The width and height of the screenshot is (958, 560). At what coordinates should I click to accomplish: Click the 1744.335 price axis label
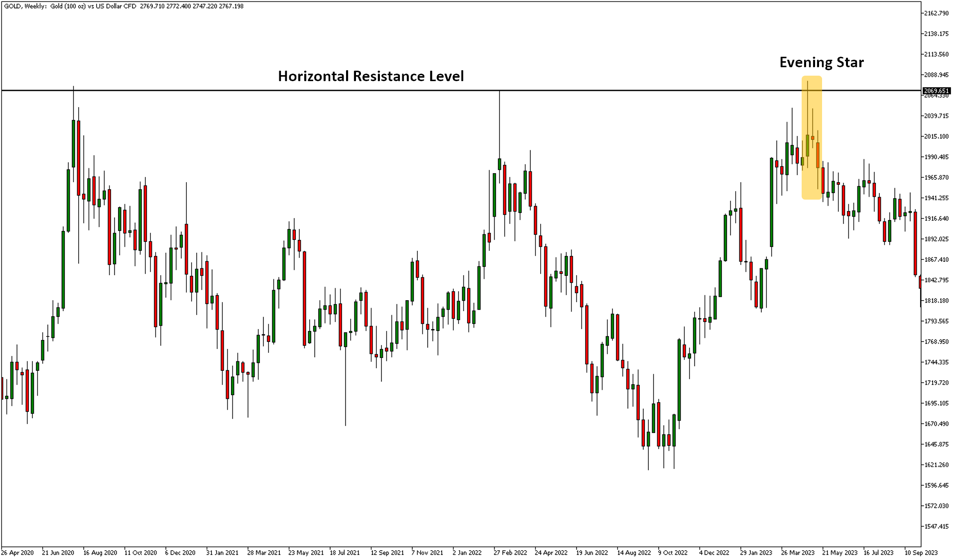[936, 362]
